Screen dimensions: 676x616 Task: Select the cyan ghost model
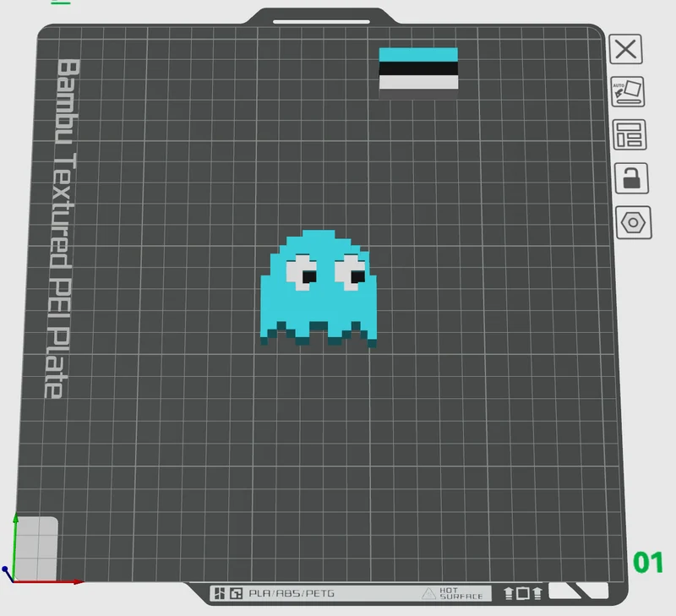[319, 288]
